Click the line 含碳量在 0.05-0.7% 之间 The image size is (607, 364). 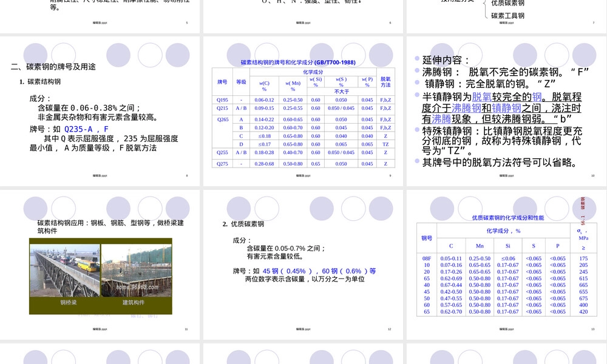[286, 248]
